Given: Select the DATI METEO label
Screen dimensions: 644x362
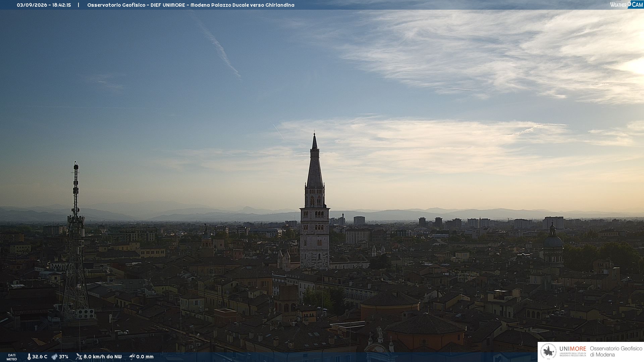Looking at the screenshot, I should [x=12, y=357].
